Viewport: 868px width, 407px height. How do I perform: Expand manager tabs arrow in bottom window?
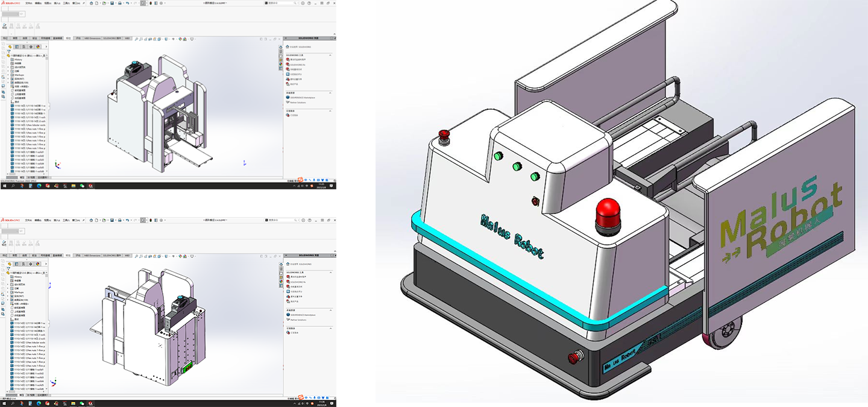coord(46,264)
